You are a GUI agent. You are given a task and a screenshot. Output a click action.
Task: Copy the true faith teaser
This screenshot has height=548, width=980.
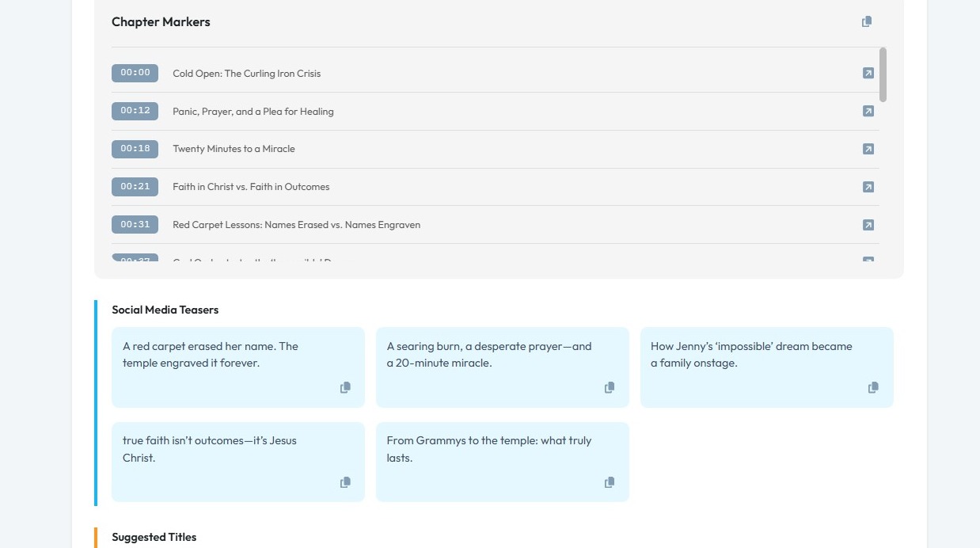345,482
